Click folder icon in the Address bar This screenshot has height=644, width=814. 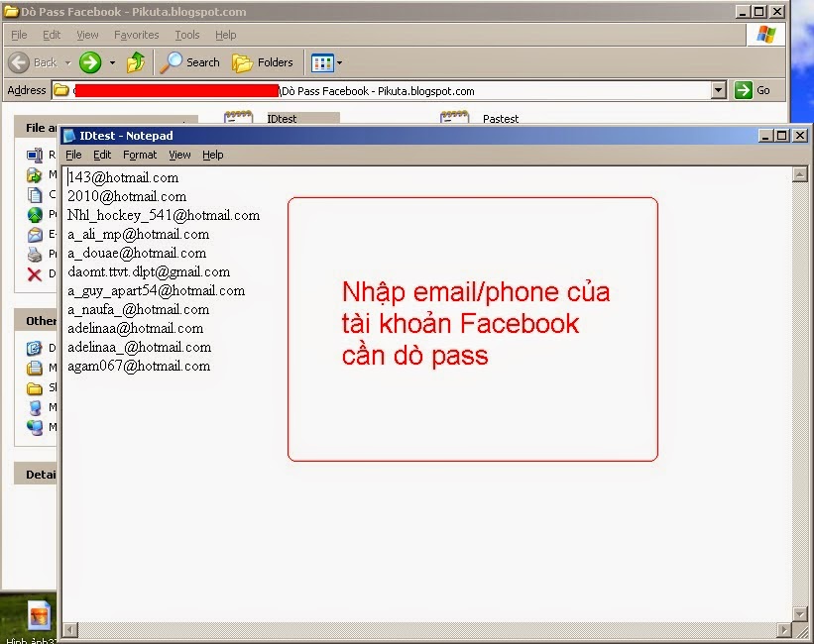(61, 90)
